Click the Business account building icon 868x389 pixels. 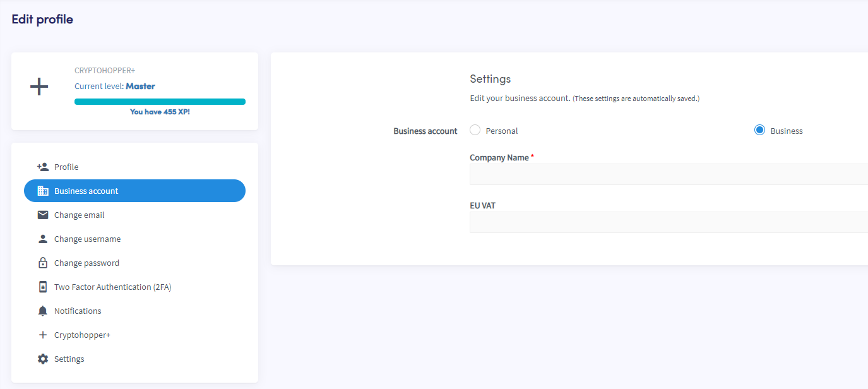pos(43,191)
